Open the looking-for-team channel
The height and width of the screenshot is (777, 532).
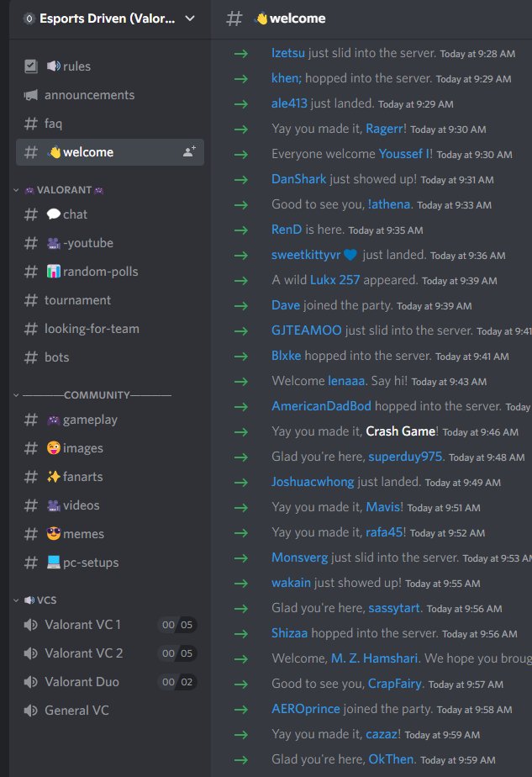coord(110,329)
